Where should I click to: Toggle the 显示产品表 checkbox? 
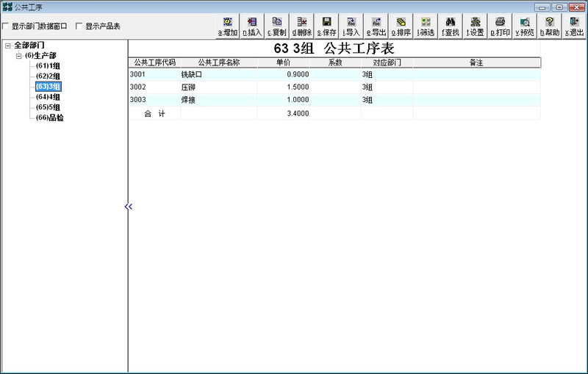[79, 26]
